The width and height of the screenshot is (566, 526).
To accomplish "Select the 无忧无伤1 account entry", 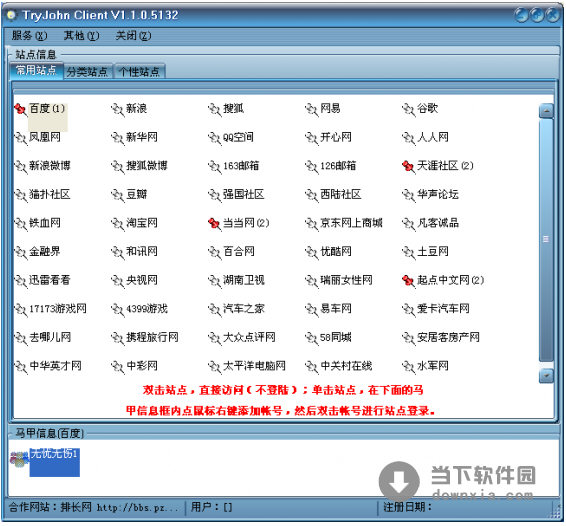I will pos(54,462).
